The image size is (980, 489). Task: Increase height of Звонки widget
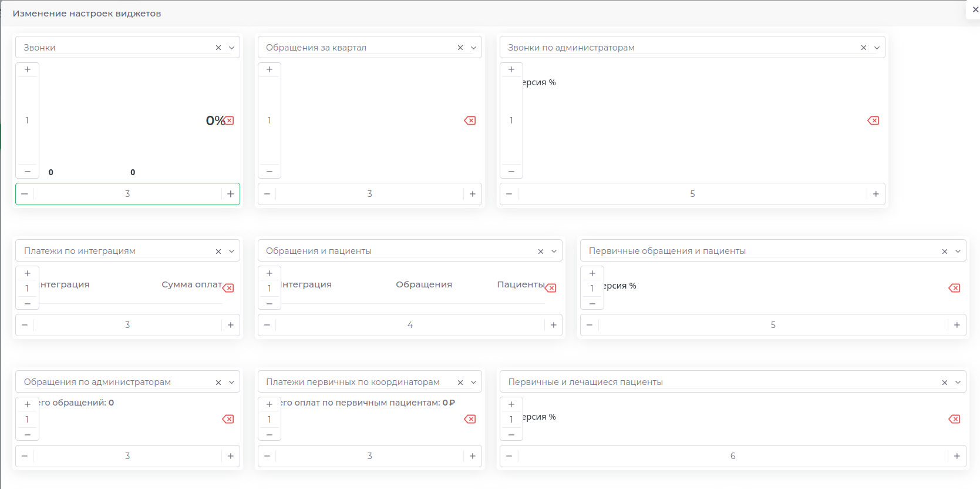[27, 69]
